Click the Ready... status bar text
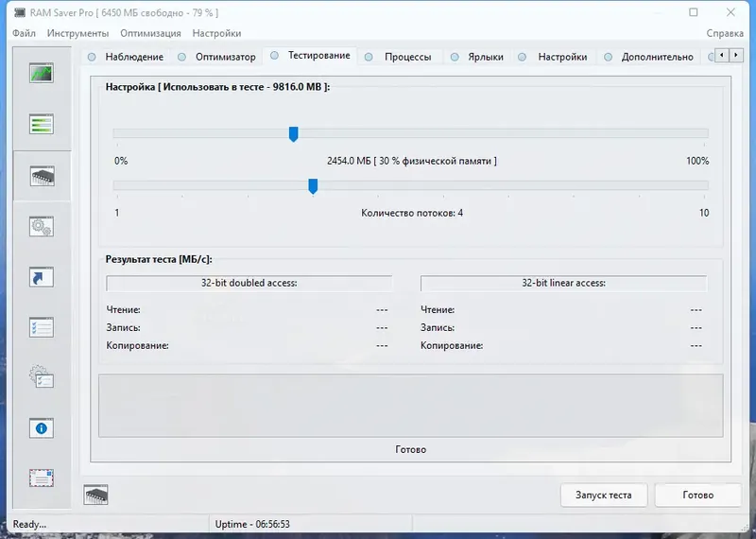This screenshot has width=756, height=539. click(x=29, y=524)
